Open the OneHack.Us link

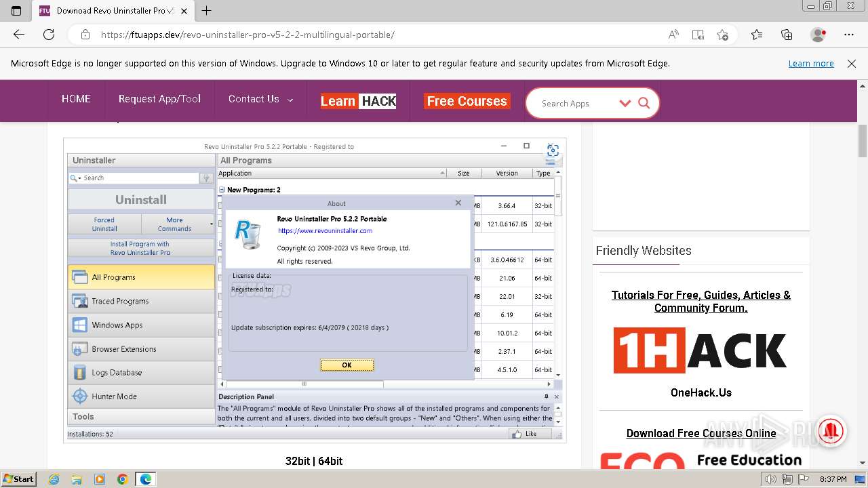pos(701,392)
